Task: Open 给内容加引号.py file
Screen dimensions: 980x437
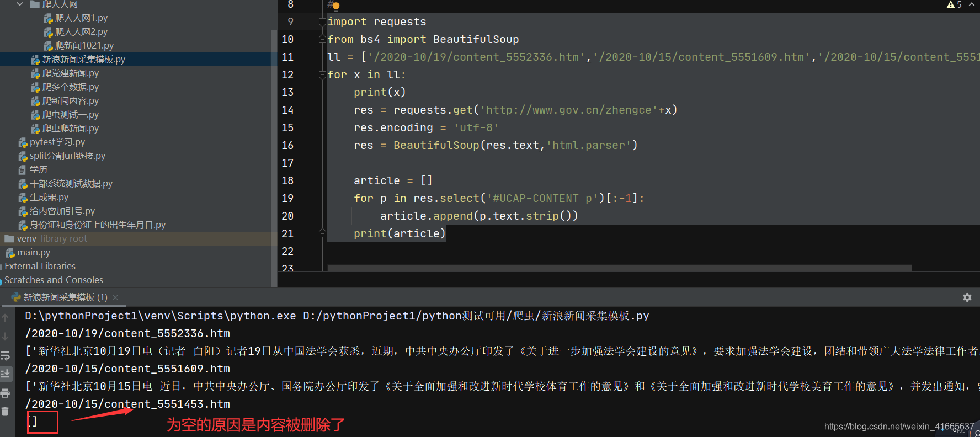Action: pos(62,211)
